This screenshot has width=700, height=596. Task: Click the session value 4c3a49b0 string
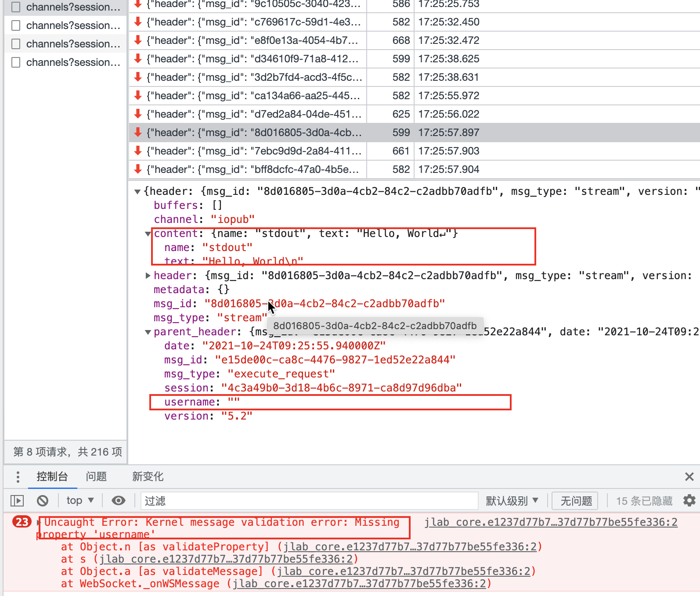coord(342,388)
